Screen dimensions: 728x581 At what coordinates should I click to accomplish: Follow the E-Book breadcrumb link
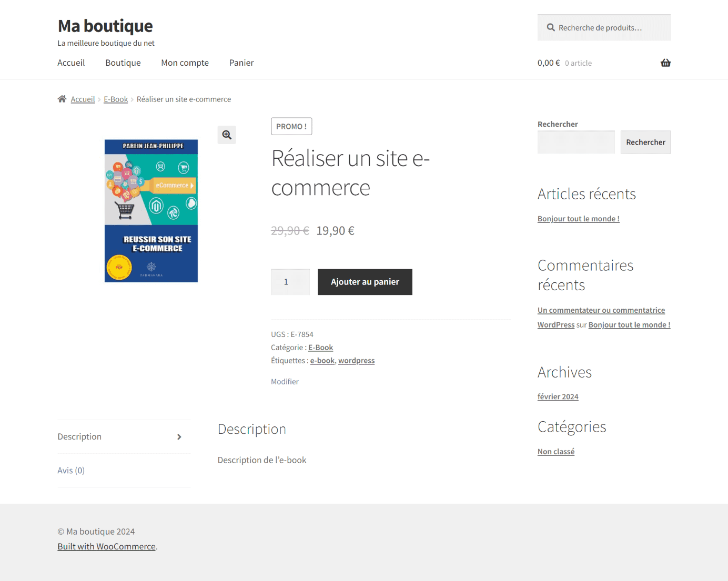116,99
